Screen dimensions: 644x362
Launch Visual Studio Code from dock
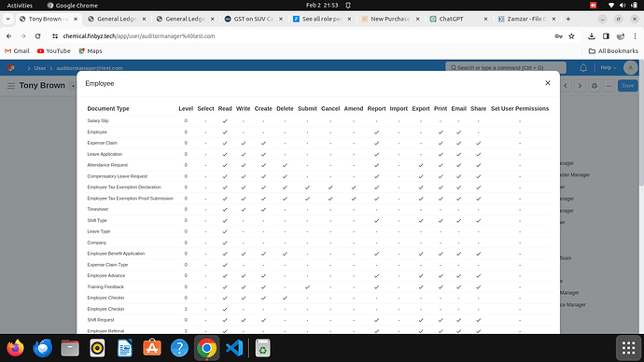[x=234, y=348]
